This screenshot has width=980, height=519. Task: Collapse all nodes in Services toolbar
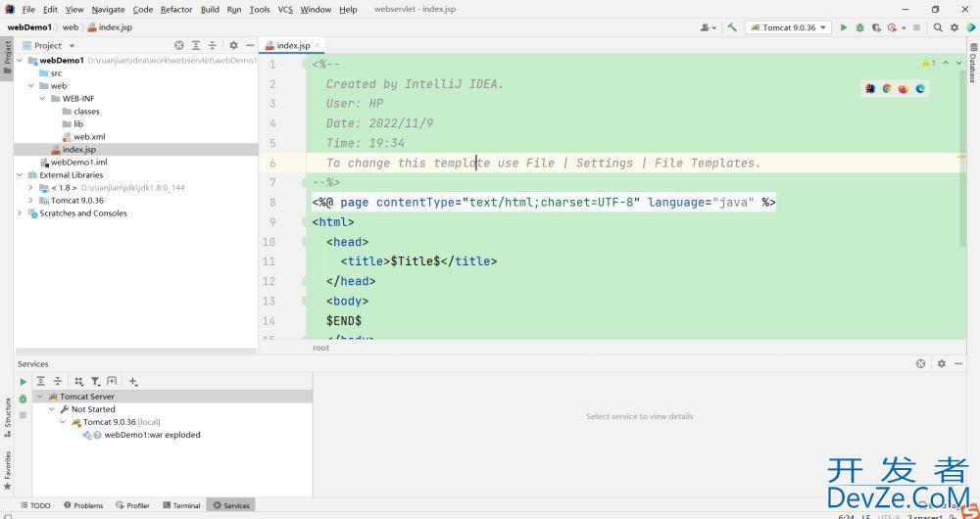[x=58, y=381]
